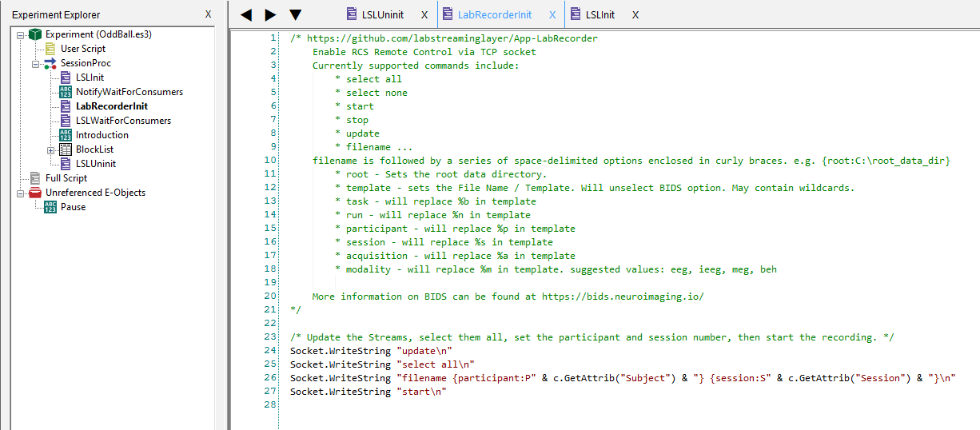Click the "Update the Streams" comment line

click(x=592, y=337)
